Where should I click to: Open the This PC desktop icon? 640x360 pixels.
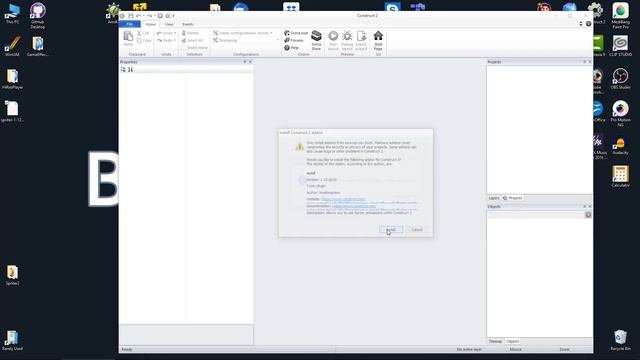(13, 13)
